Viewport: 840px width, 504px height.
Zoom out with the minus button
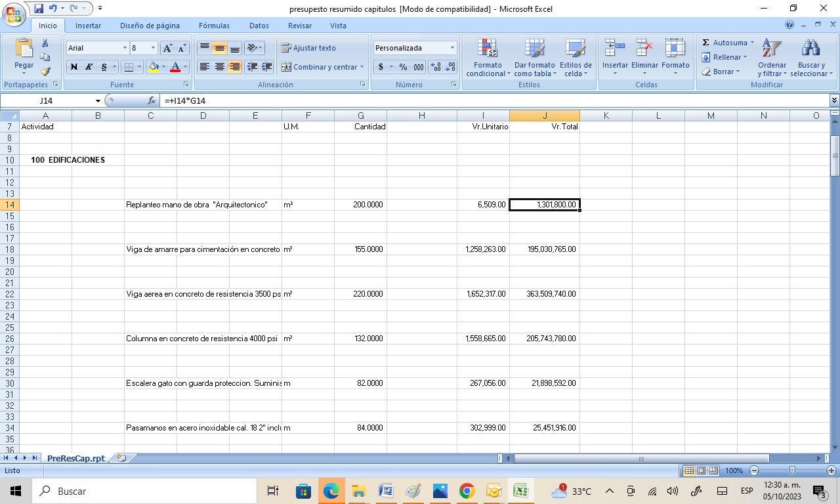click(x=754, y=471)
